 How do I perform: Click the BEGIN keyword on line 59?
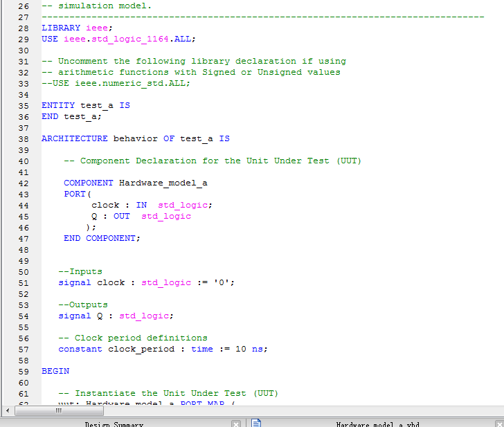tap(55, 371)
